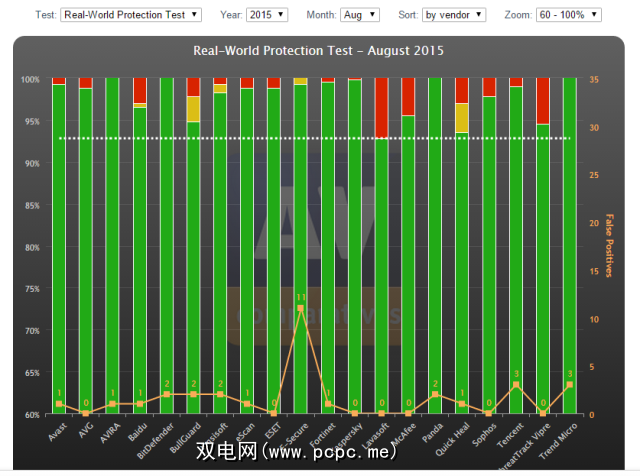Open the Month dropdown showing Aug
This screenshot has height=476, width=640.
click(x=360, y=15)
